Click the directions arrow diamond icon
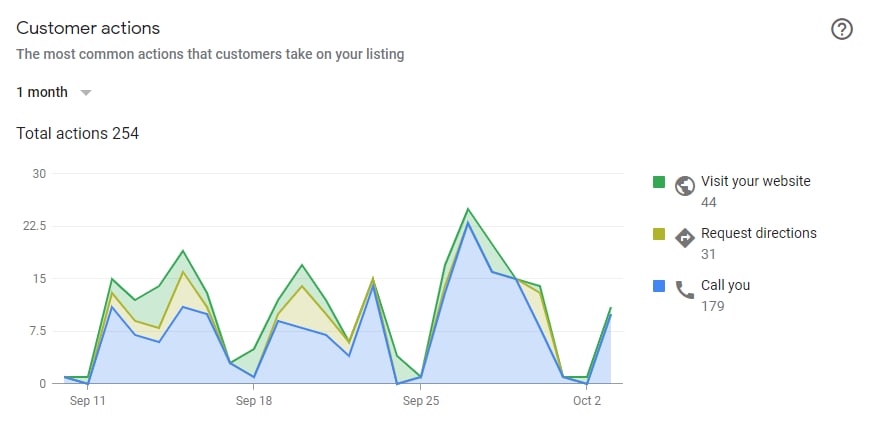 (x=685, y=238)
